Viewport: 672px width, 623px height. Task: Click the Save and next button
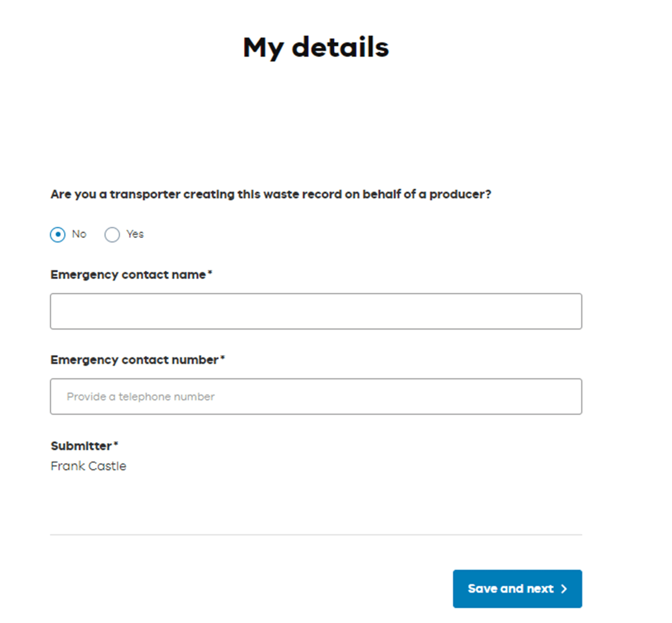517,588
